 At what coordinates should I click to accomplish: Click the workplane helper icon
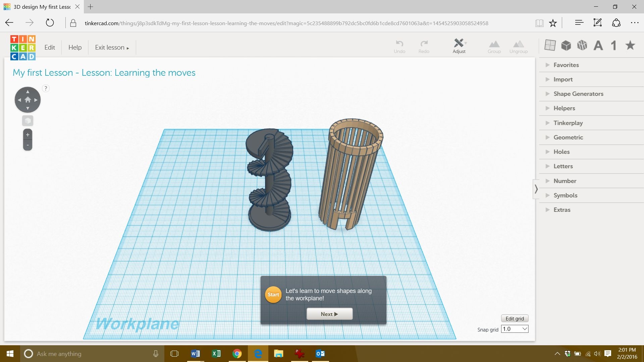(x=550, y=45)
